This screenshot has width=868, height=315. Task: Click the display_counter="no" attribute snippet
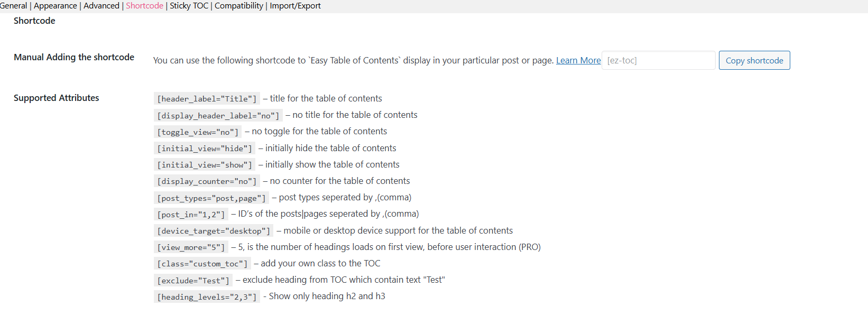[x=207, y=181]
